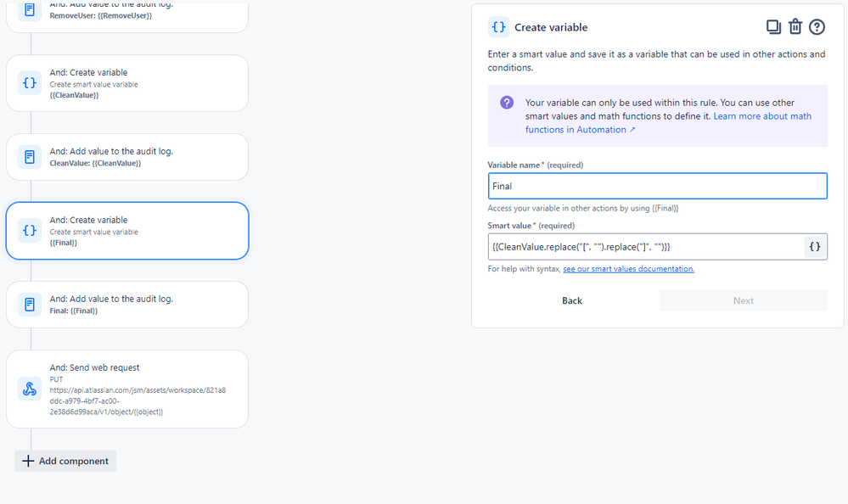Viewport: 848px width, 504px height.
Task: Click audit log icon for Final step
Action: pos(30,305)
